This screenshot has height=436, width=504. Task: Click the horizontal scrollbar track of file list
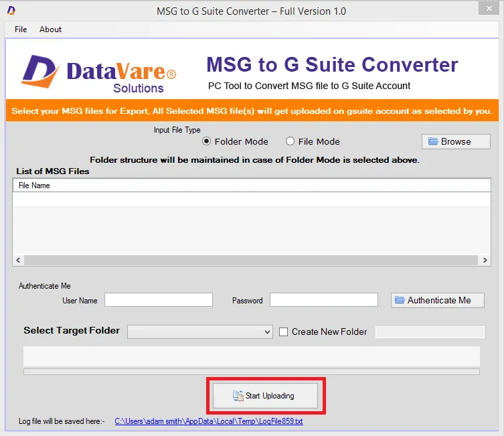point(251,260)
